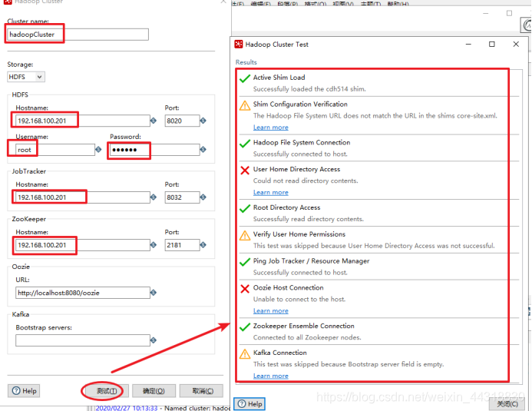Screen dimensions: 532x411
Task: Click green check for Hadoop File System Connection
Action: click(245, 144)
